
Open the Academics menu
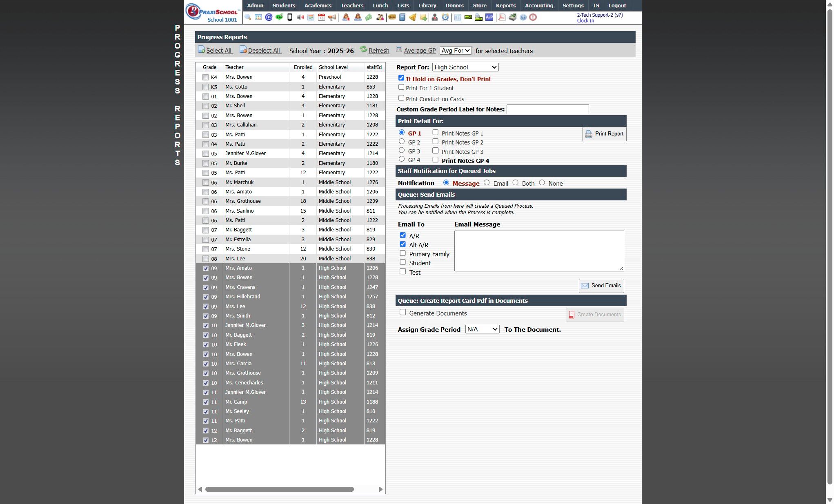pyautogui.click(x=318, y=5)
